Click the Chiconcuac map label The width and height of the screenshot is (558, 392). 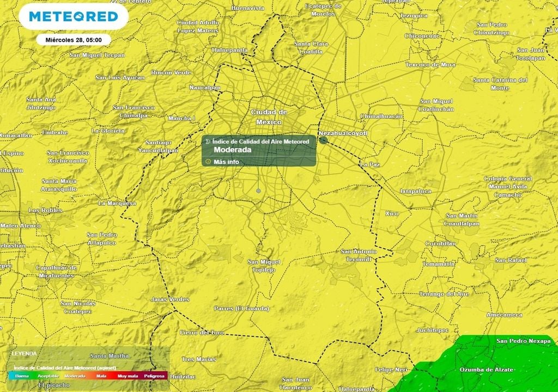click(422, 36)
